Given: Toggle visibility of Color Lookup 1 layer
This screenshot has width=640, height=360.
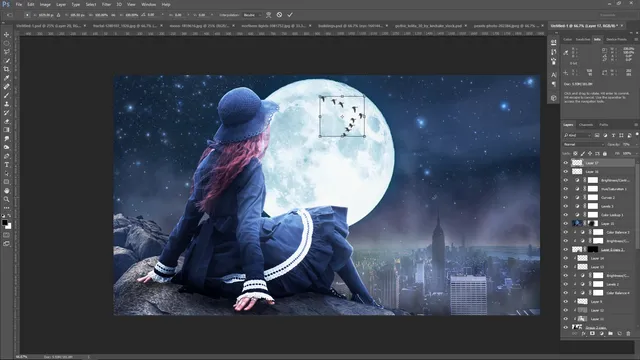Looking at the screenshot, I should coord(566,215).
